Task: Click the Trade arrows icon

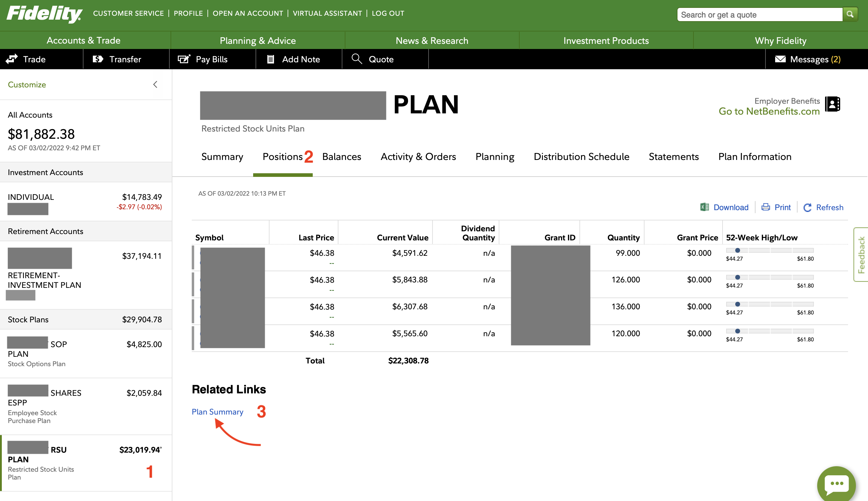Action: pyautogui.click(x=12, y=59)
